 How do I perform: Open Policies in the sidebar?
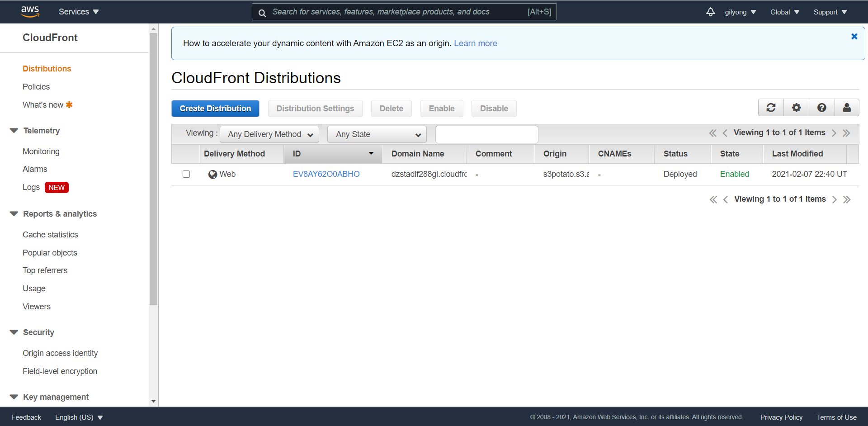(x=36, y=87)
